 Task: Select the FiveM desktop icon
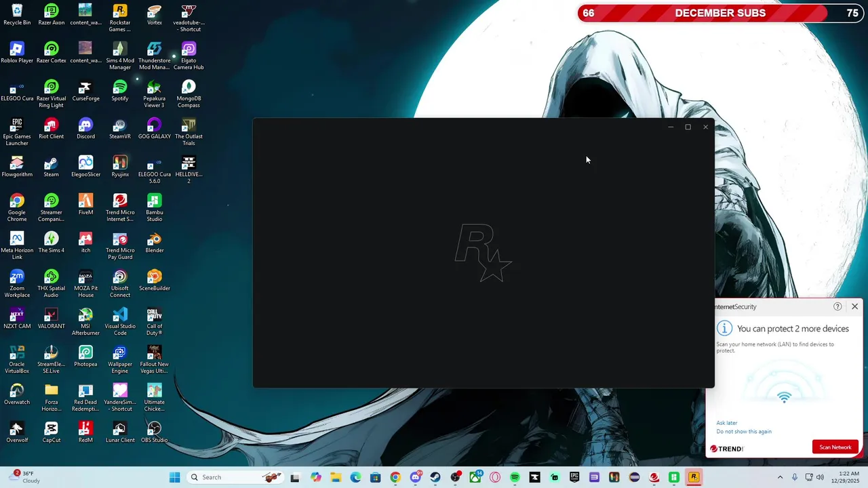tap(85, 204)
